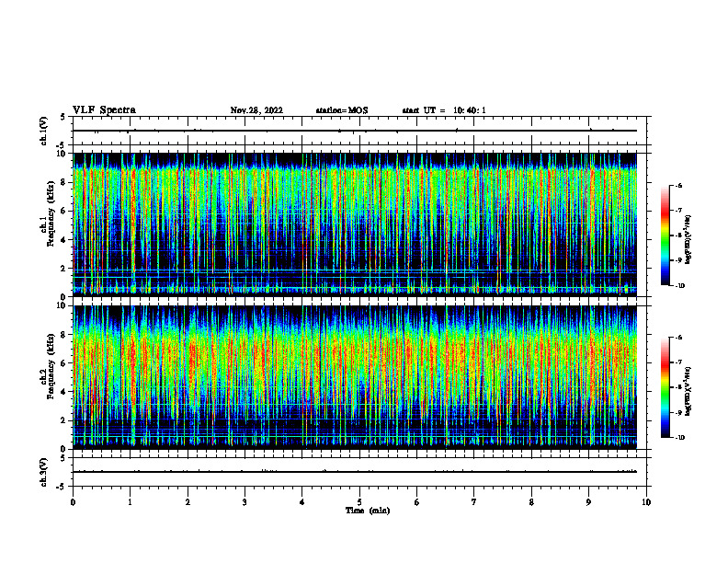Viewport: 728px width, 563px height.
Task: Click the "start UT = 10:40: 1" text
Action: point(444,110)
